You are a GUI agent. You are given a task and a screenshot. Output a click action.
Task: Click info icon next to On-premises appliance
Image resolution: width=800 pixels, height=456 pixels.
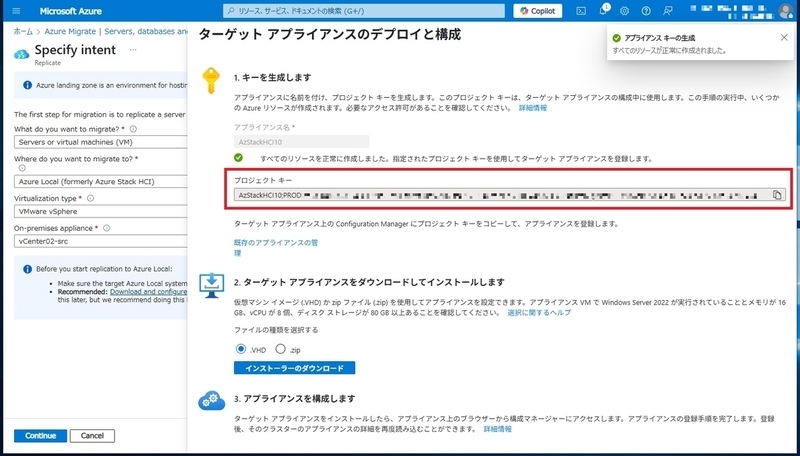106,228
